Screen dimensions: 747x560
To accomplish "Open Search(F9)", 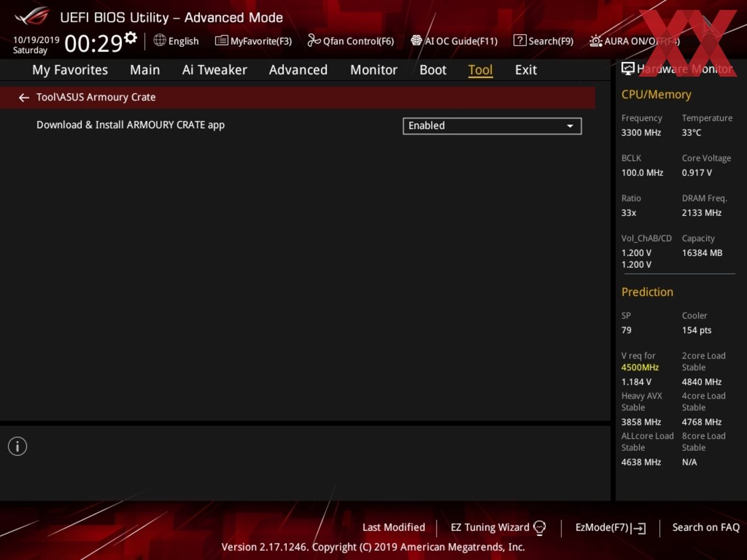I will pyautogui.click(x=543, y=41).
